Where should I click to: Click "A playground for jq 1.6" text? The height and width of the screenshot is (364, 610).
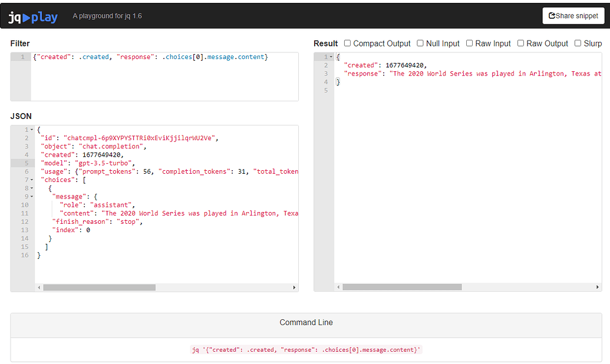(x=107, y=16)
